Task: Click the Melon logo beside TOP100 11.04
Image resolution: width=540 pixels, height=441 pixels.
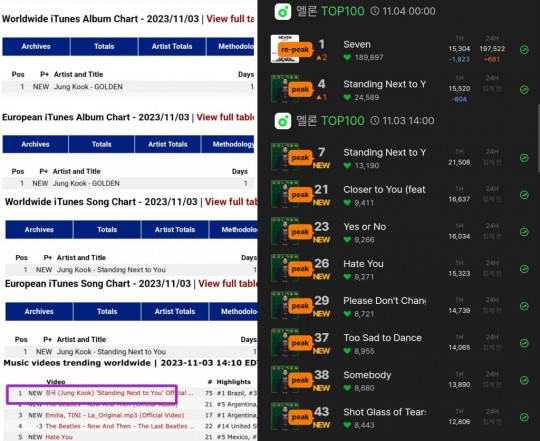Action: (x=283, y=11)
